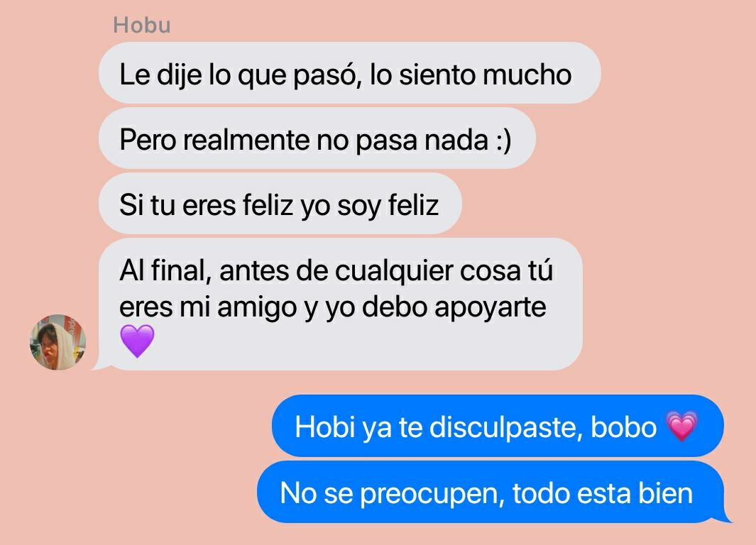The height and width of the screenshot is (545, 756).
Task: Select message 'Pero realmente no pasa nada'
Action: [317, 138]
